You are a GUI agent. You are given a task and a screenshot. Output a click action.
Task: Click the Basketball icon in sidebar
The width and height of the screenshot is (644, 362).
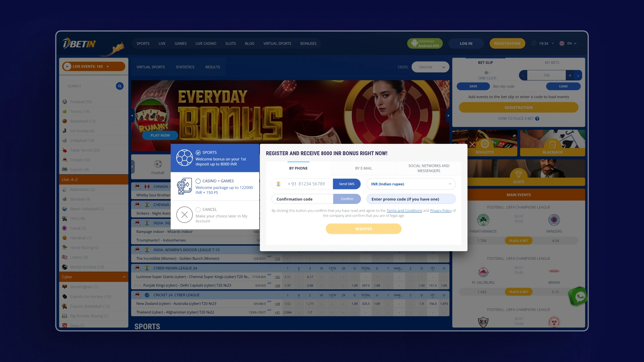click(x=65, y=121)
